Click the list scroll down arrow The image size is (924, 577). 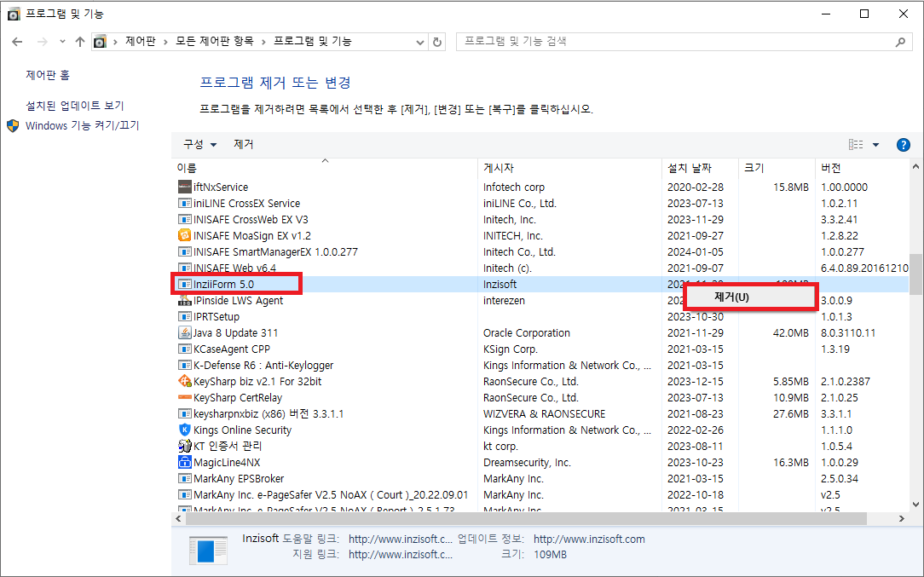click(915, 505)
